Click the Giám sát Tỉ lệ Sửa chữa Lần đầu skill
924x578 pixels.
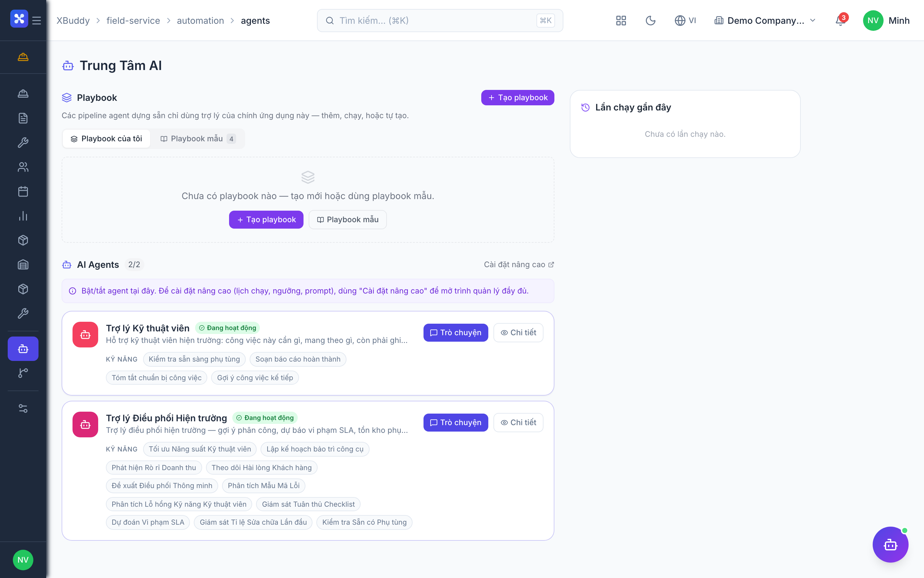(253, 522)
